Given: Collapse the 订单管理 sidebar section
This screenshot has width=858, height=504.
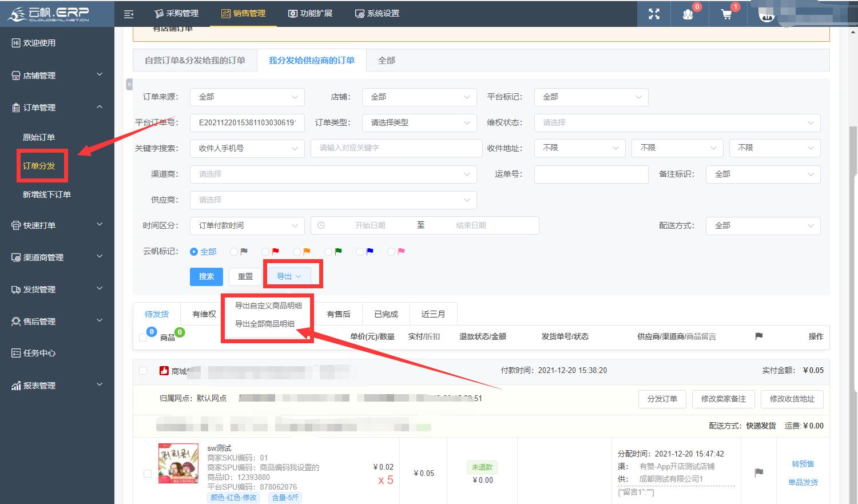Looking at the screenshot, I should [x=57, y=108].
